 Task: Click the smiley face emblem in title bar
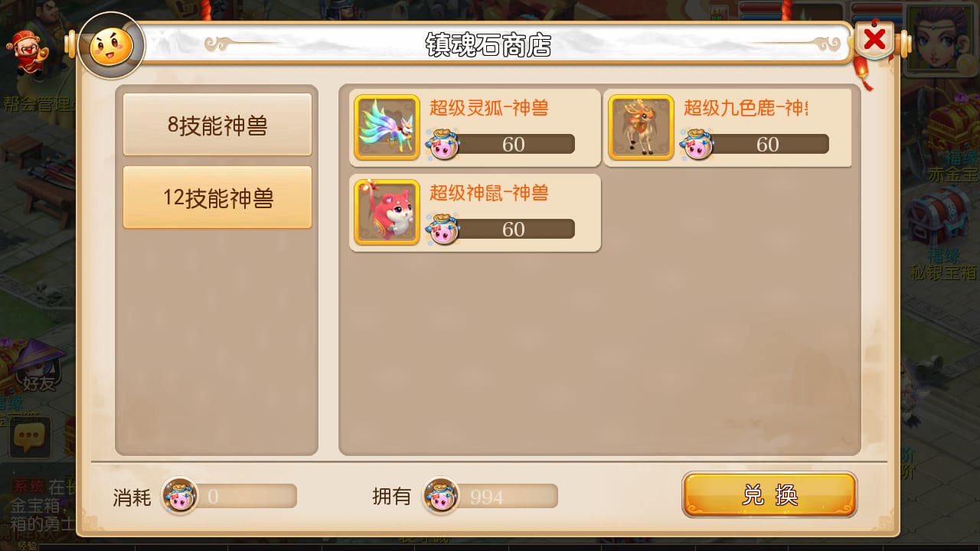pos(111,46)
